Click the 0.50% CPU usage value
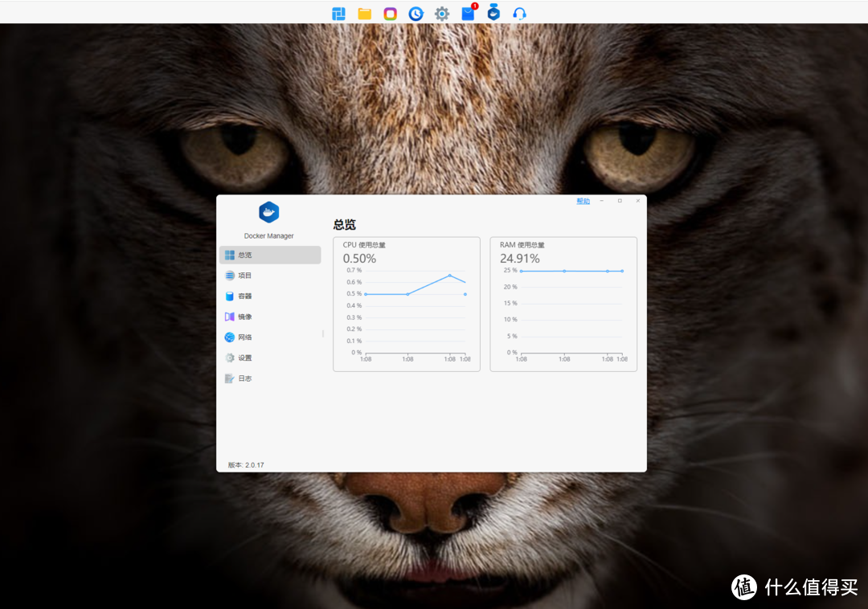 coord(359,259)
